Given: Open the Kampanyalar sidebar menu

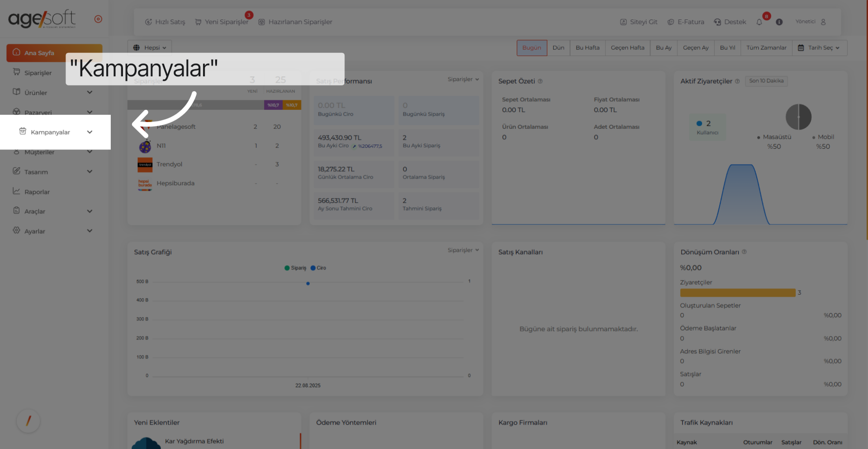Looking at the screenshot, I should point(55,132).
